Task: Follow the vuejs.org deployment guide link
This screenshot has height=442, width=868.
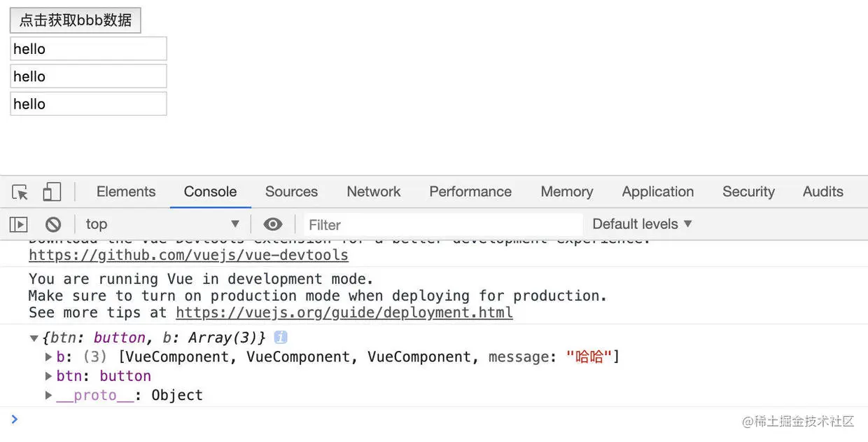Action: [x=344, y=312]
